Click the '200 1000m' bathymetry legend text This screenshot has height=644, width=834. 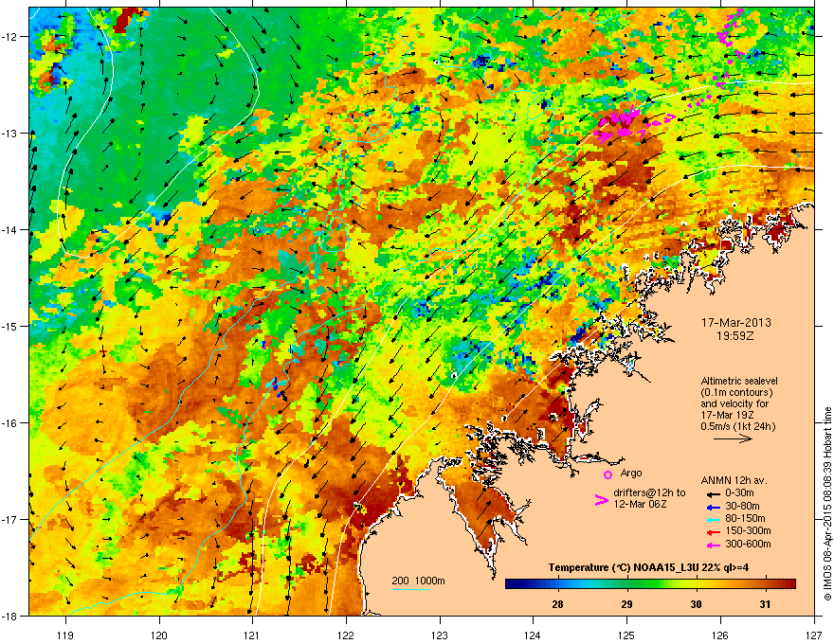[419, 581]
